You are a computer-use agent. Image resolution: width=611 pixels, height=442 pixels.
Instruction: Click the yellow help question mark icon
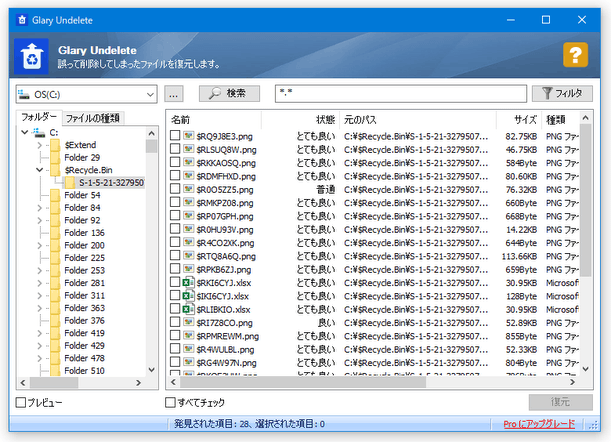click(575, 55)
